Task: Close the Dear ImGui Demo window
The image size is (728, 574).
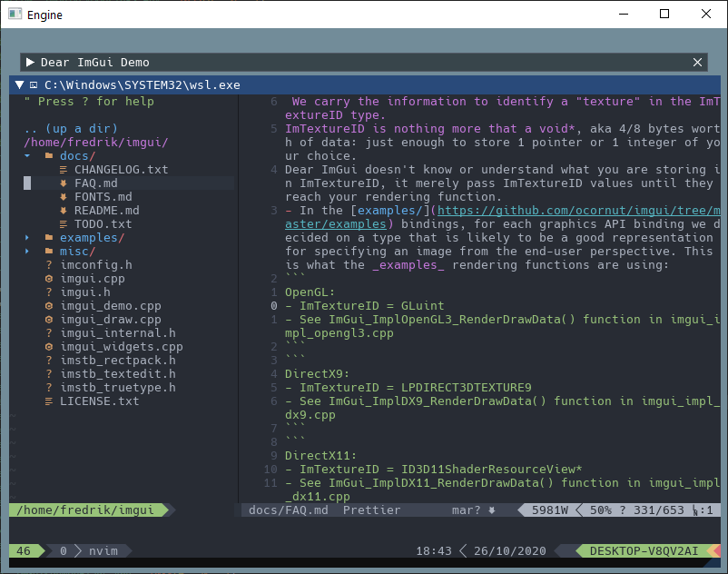Action: pyautogui.click(x=697, y=63)
